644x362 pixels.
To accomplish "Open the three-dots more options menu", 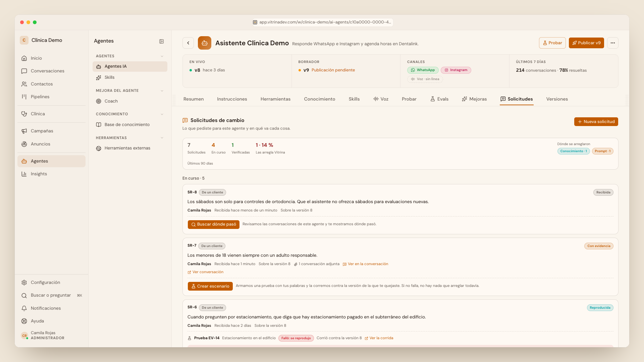I will coord(613,43).
